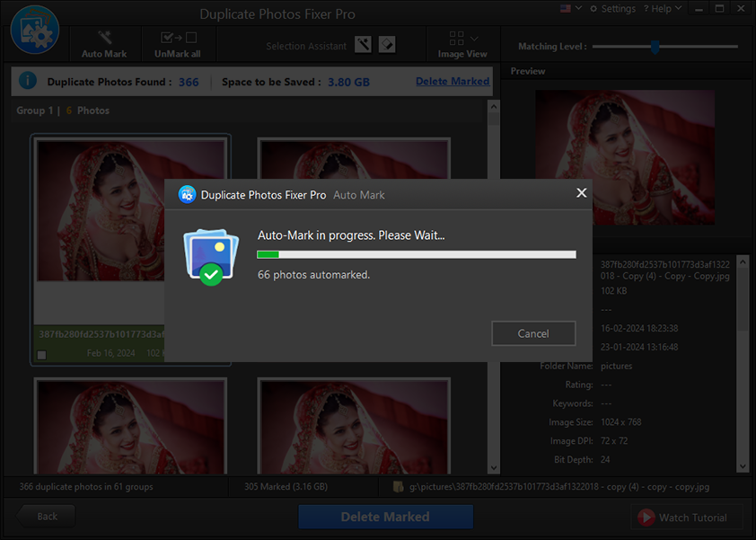Screen dimensions: 756x540
Task: Click the Auto Mark wand icon
Action: coord(105,37)
